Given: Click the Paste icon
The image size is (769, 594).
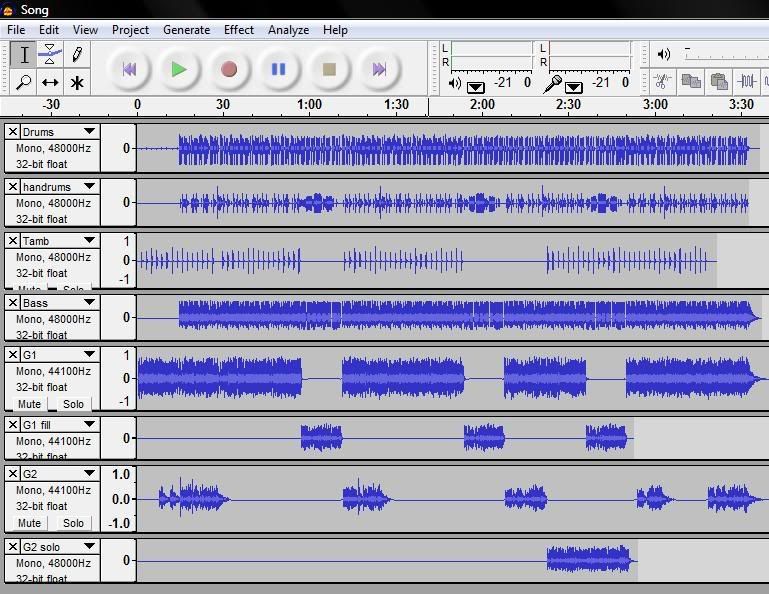Looking at the screenshot, I should pos(719,81).
